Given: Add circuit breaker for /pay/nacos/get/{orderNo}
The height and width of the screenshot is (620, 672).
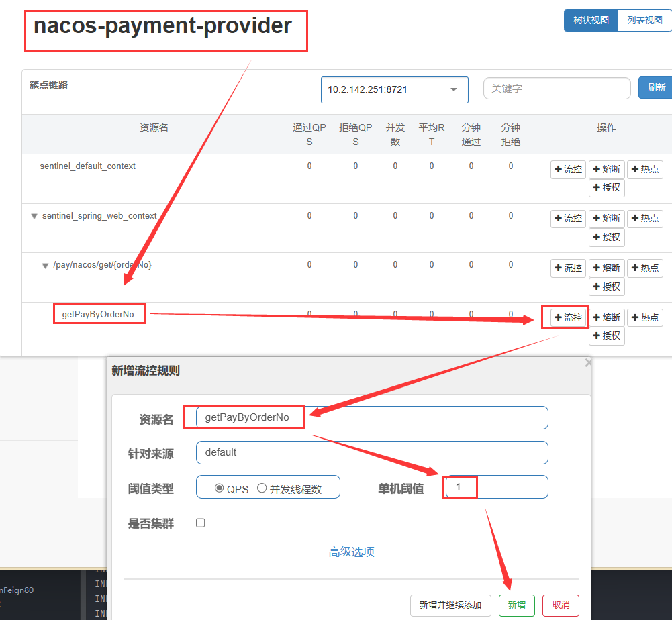Looking at the screenshot, I should tap(606, 268).
